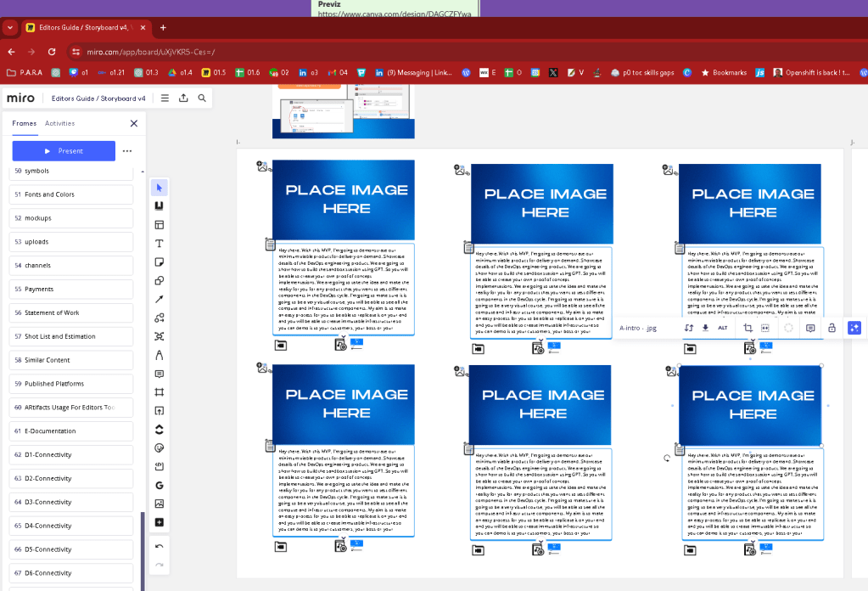Crop the selected image
The width and height of the screenshot is (868, 591).
748,328
